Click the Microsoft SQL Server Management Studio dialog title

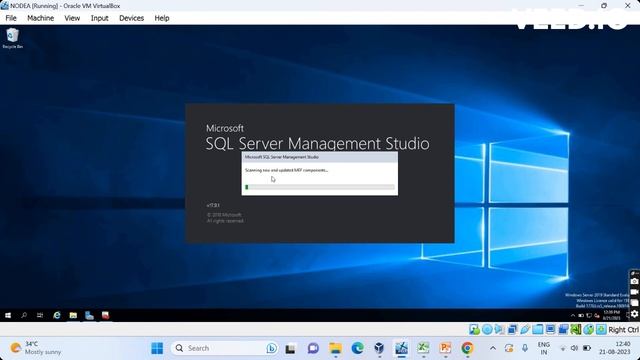(282, 157)
